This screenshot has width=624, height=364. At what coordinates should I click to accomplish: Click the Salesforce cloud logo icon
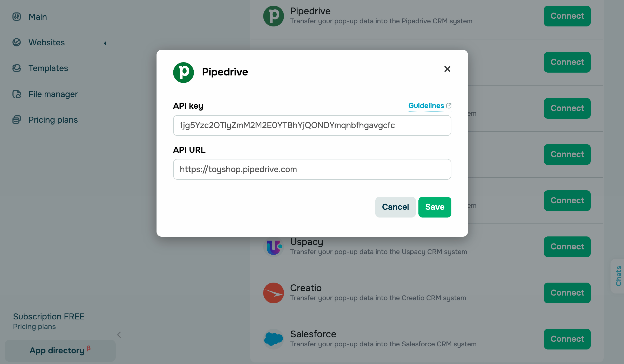[273, 339]
